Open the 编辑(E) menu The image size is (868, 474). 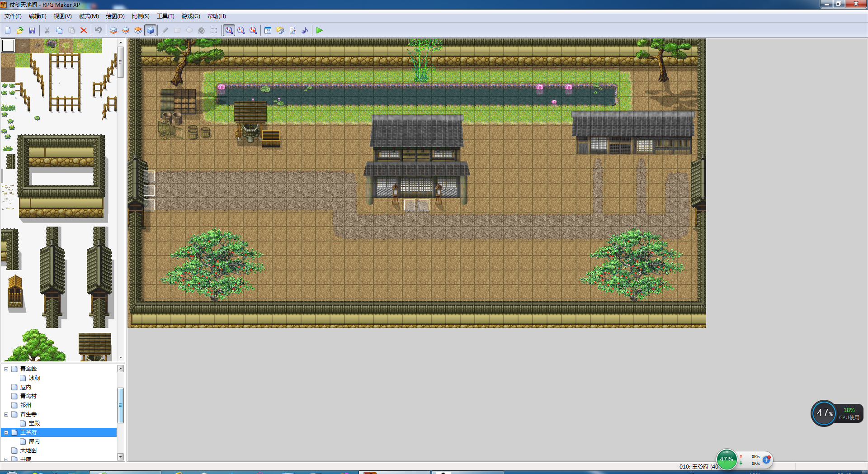(x=38, y=16)
